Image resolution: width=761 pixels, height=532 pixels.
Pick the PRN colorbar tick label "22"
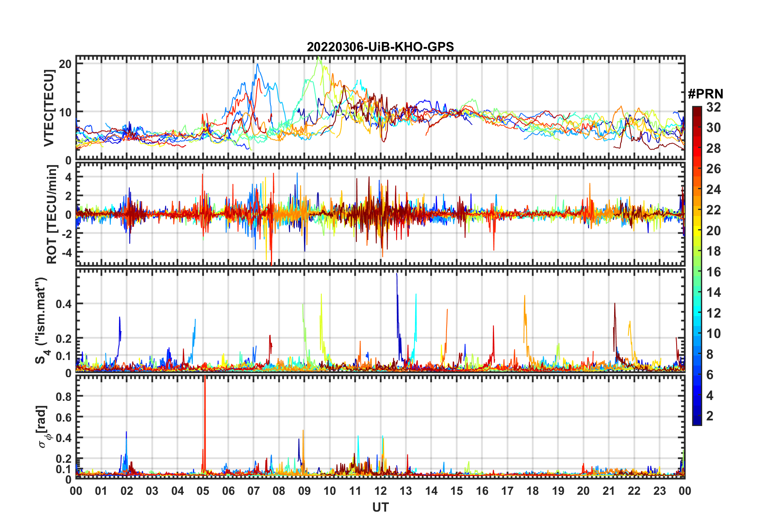point(713,210)
